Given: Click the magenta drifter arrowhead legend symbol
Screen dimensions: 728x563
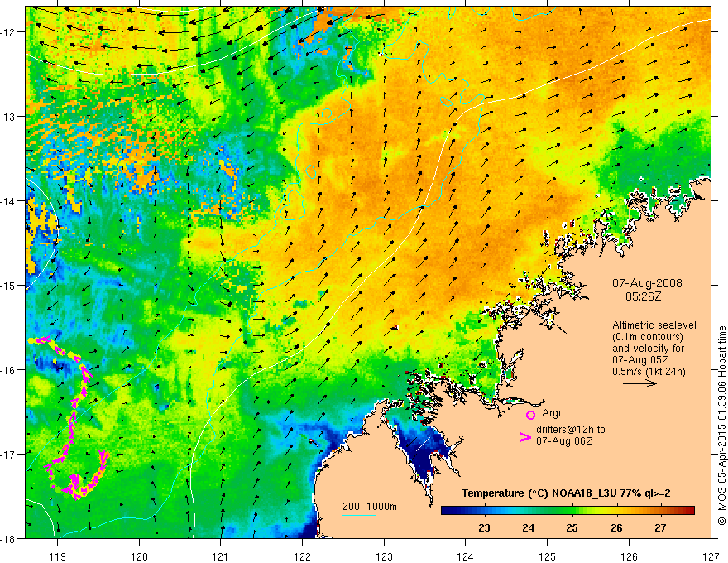Looking at the screenshot, I should pyautogui.click(x=524, y=436).
